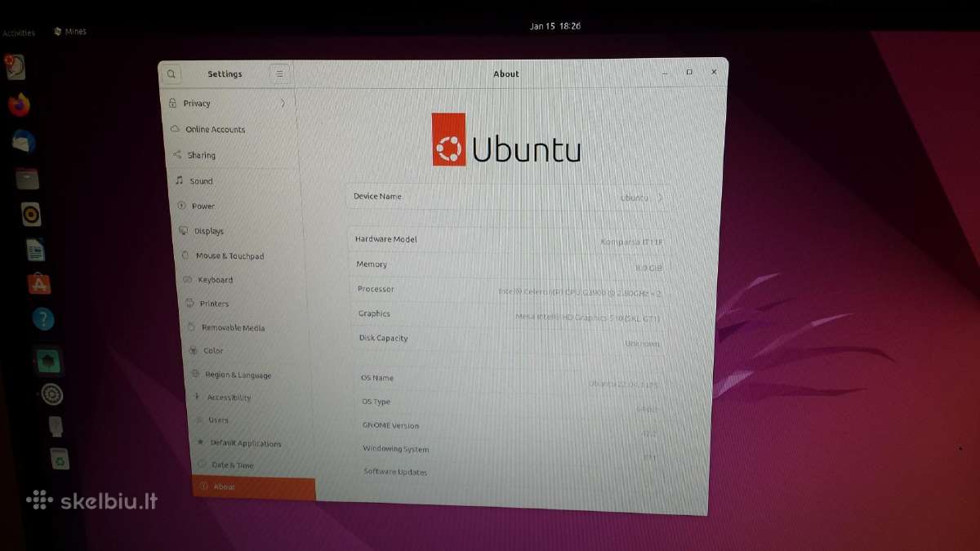This screenshot has height=551, width=980.
Task: Go to Displays settings
Action: click(240, 231)
